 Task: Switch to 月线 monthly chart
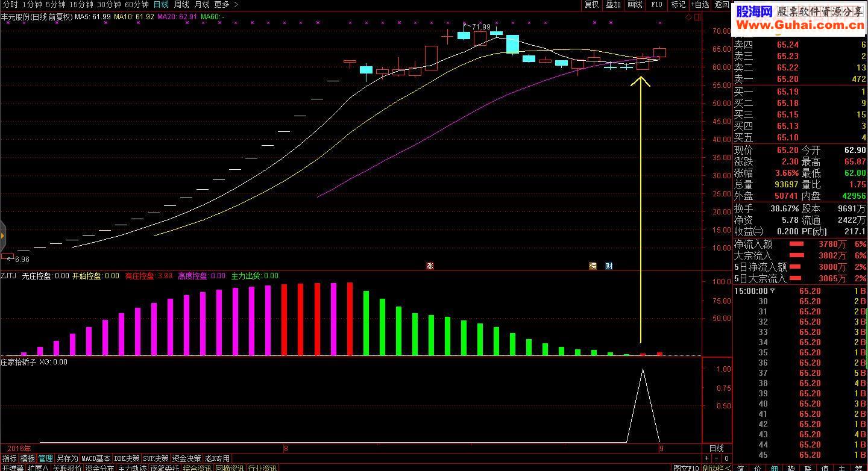202,4
